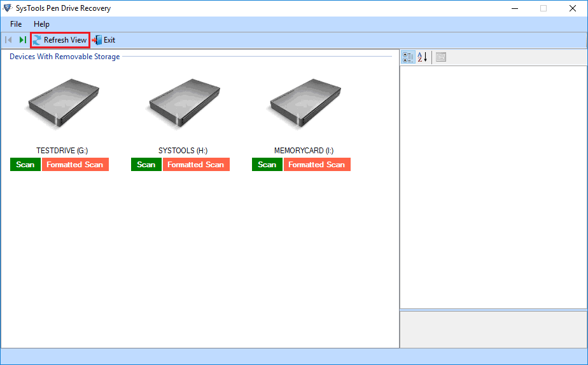Start Scan on TESTDRIVE (G:)
This screenshot has width=588, height=365.
click(x=25, y=165)
